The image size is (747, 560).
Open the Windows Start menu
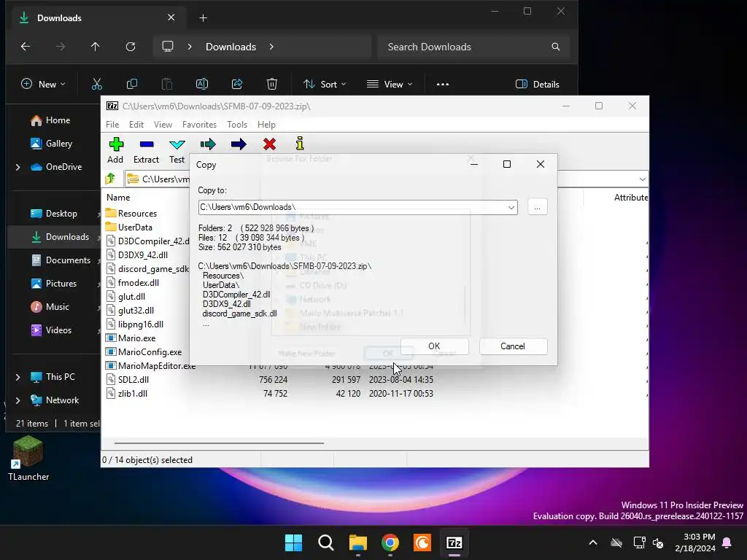pyautogui.click(x=293, y=542)
